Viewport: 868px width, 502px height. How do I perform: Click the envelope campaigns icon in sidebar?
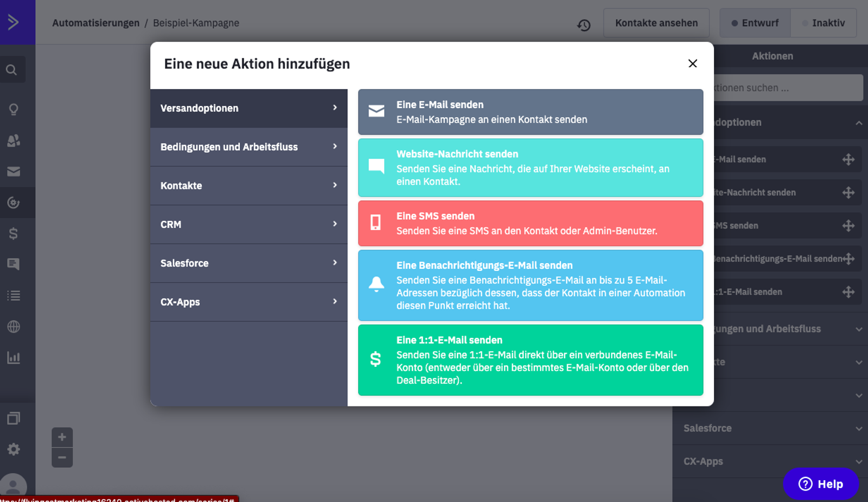coord(14,171)
